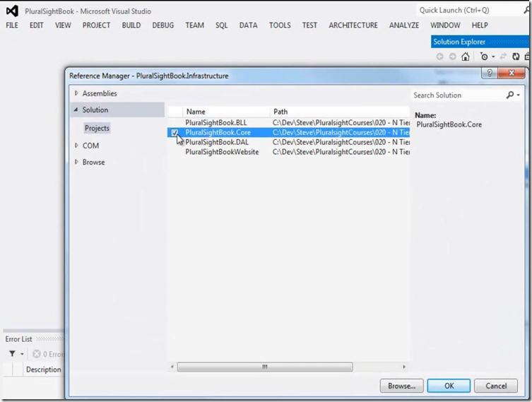The height and width of the screenshot is (402, 532).
Task: Open the Search Solution options dropdown arrow
Action: [518, 95]
